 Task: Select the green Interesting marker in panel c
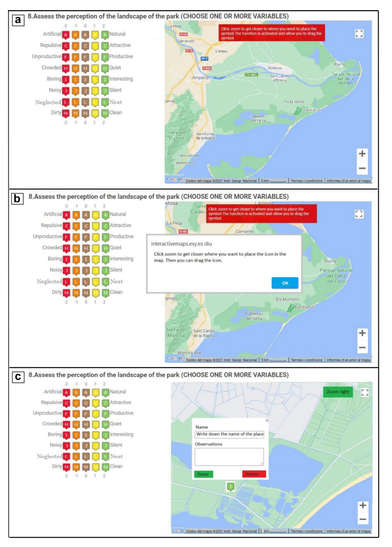(x=106, y=435)
